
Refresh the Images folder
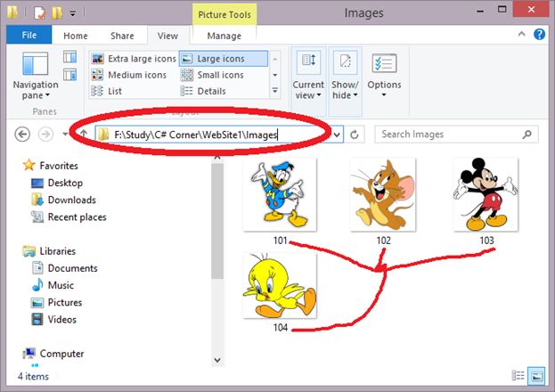click(355, 135)
